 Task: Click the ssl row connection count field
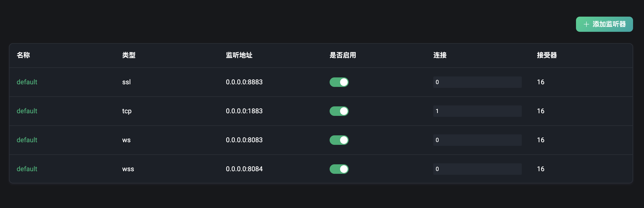coord(477,82)
